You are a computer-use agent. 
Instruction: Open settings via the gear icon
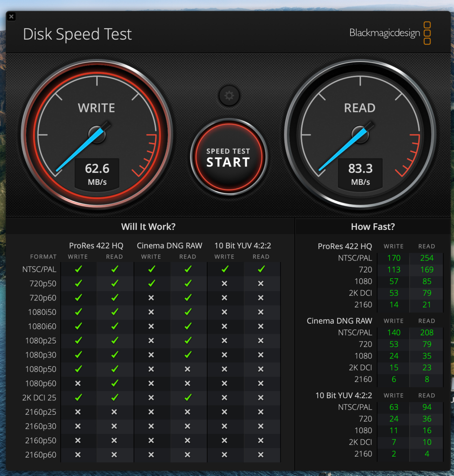coord(229,96)
